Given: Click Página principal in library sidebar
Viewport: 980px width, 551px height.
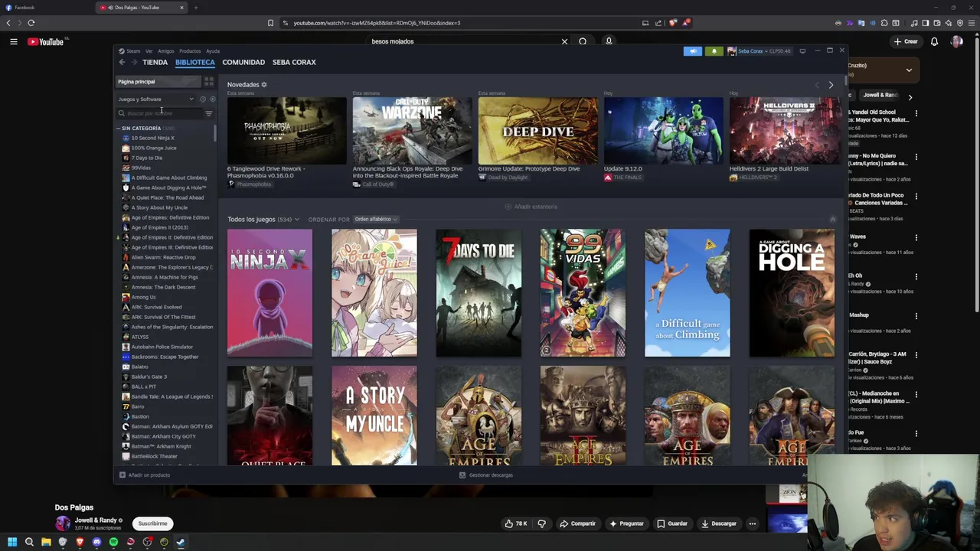Looking at the screenshot, I should (157, 81).
